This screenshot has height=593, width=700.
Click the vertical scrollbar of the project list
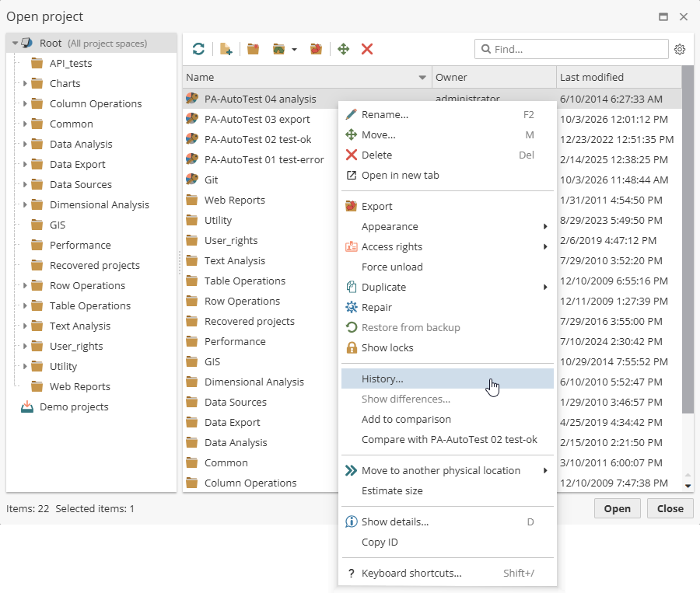tap(688, 239)
